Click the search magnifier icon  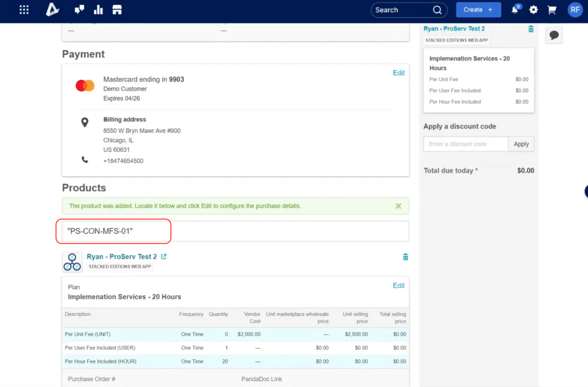437,10
